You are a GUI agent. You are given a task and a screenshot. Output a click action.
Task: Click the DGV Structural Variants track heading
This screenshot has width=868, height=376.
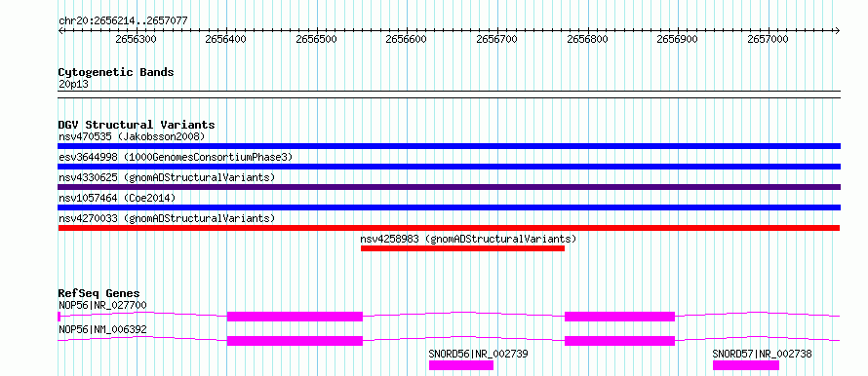pos(137,125)
